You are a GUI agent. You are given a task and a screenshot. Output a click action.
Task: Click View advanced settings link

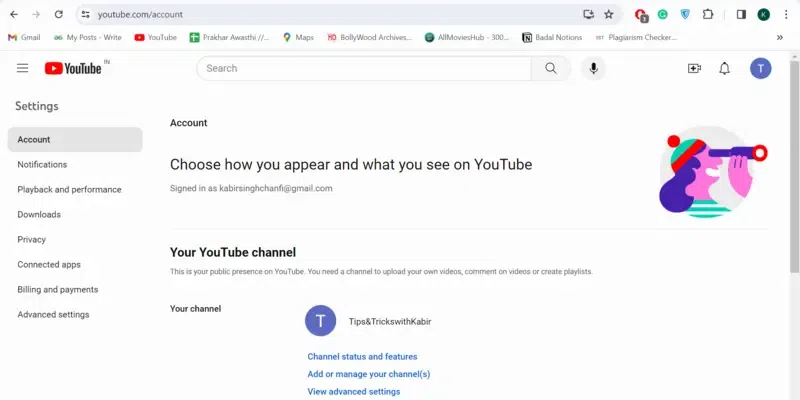[x=354, y=392]
